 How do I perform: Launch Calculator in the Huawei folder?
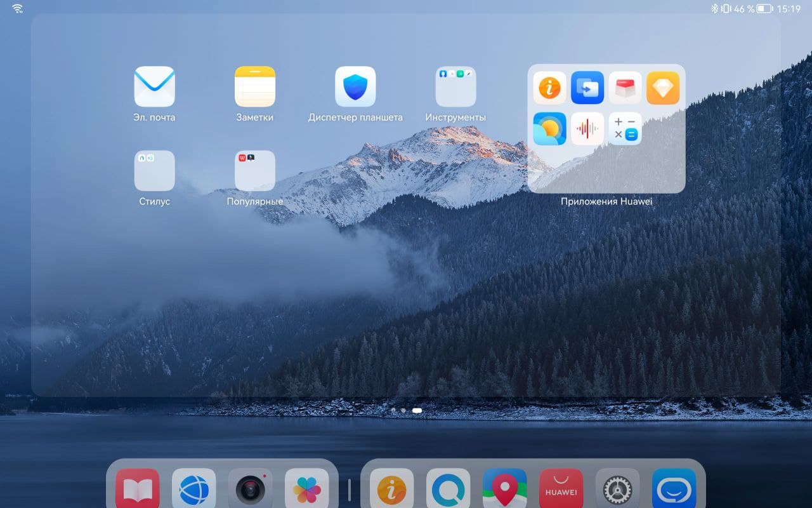coord(625,129)
